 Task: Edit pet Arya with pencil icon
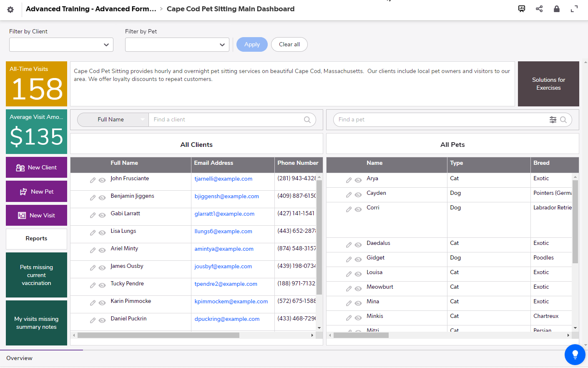point(349,180)
